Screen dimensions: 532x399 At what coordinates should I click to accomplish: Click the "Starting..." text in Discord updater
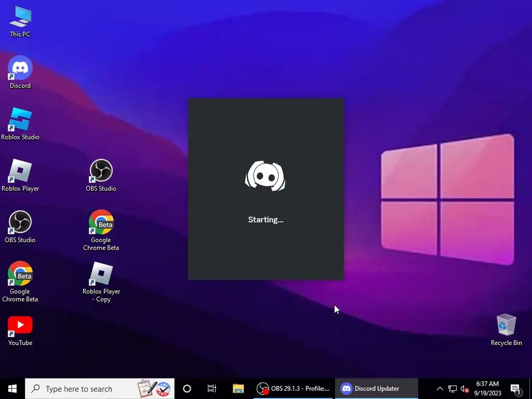(265, 220)
